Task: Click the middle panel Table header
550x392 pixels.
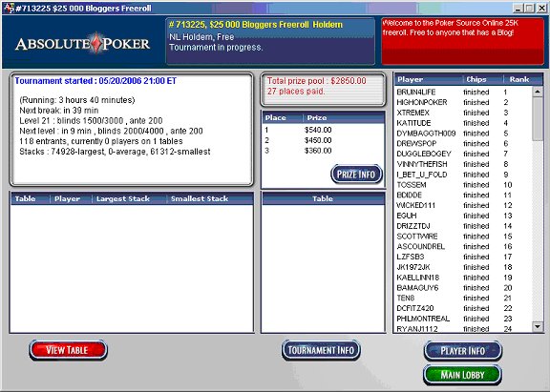Action: click(x=323, y=198)
